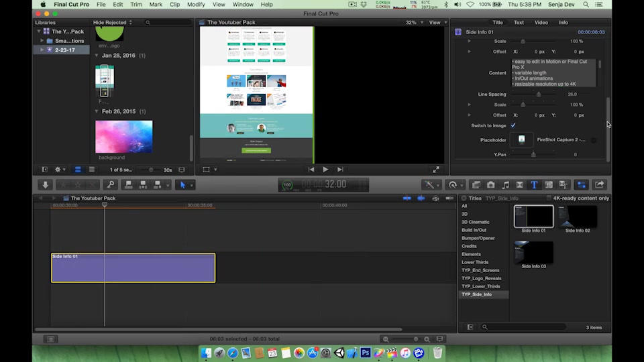Select the 3D Cinematic titles category
The image size is (644, 362).
[475, 222]
